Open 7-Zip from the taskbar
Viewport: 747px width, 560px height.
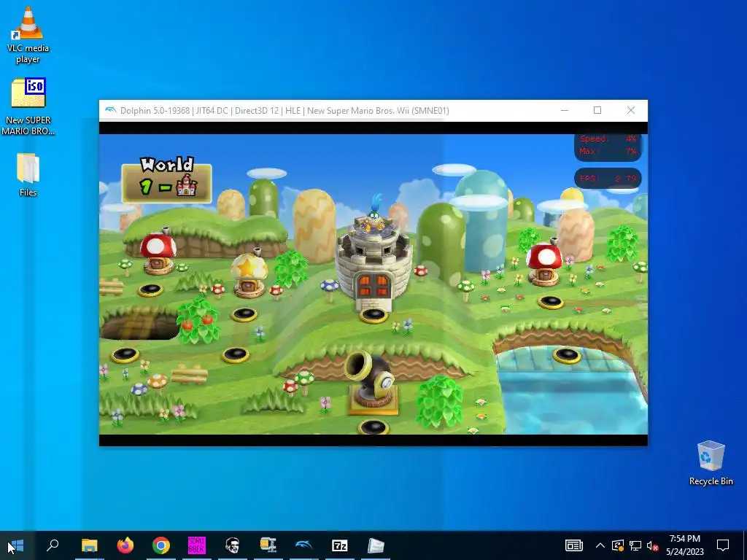point(340,545)
